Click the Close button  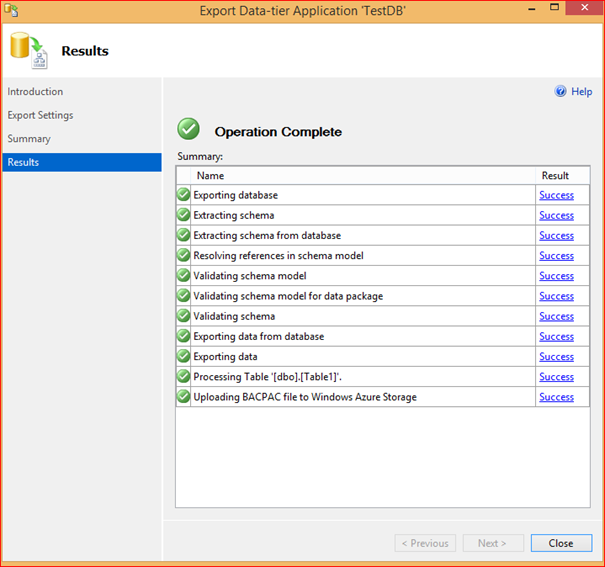pyautogui.click(x=561, y=543)
